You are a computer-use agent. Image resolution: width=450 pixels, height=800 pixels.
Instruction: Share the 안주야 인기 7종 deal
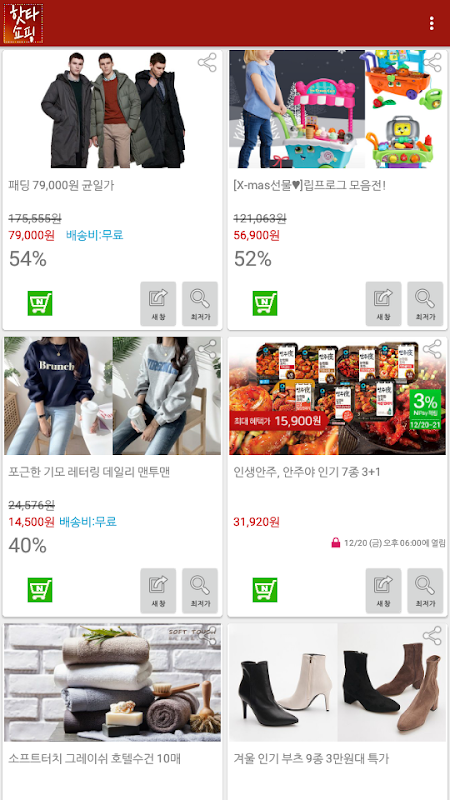pos(432,349)
